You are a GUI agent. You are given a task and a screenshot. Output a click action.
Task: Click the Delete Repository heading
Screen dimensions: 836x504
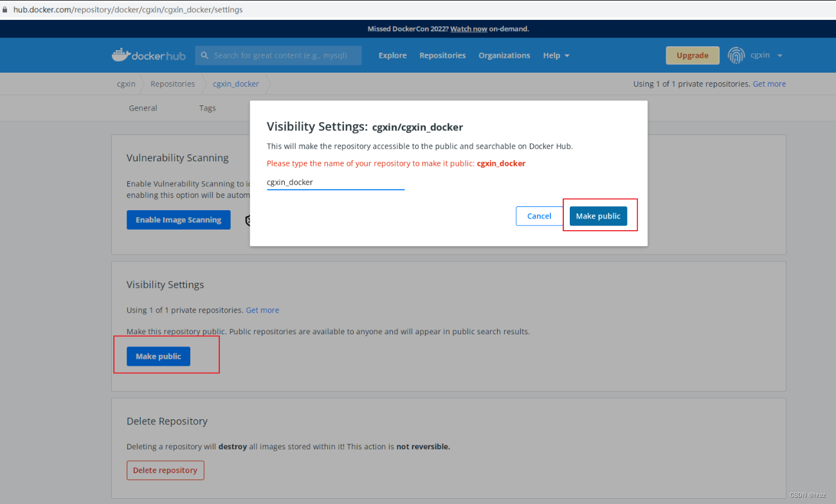(x=167, y=421)
